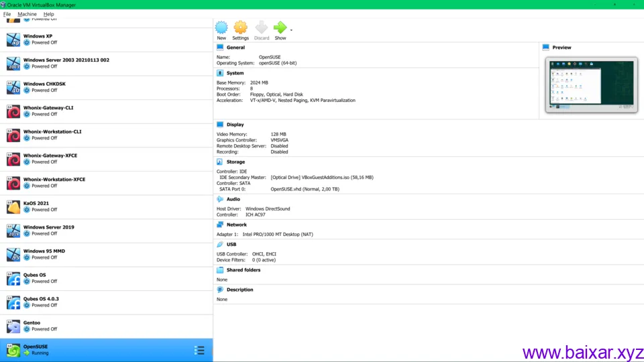The width and height of the screenshot is (644, 362).
Task: Click the Whonix-Gateway-XFCE swirl icon
Action: pyautogui.click(x=13, y=159)
